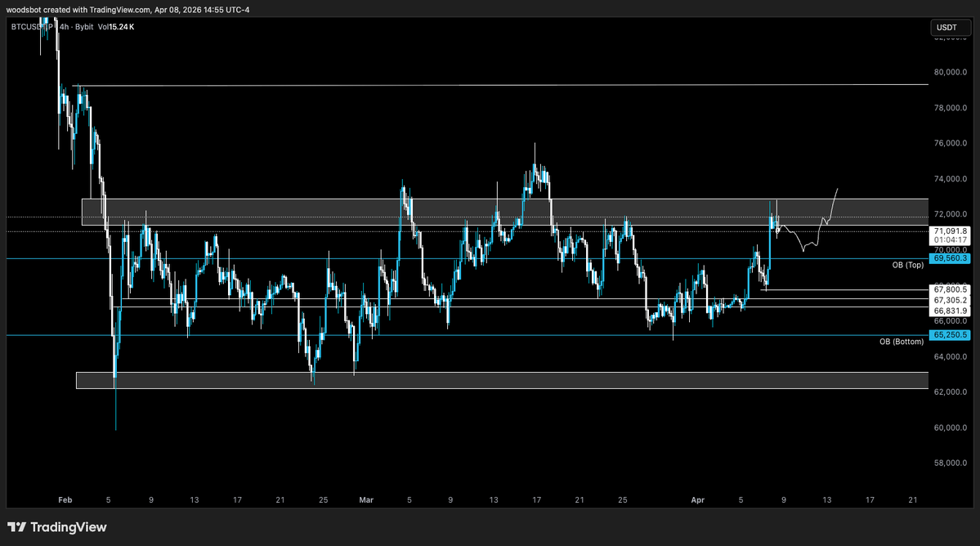Click the 66,831.9 price label
The width and height of the screenshot is (980, 546).
pyautogui.click(x=950, y=311)
